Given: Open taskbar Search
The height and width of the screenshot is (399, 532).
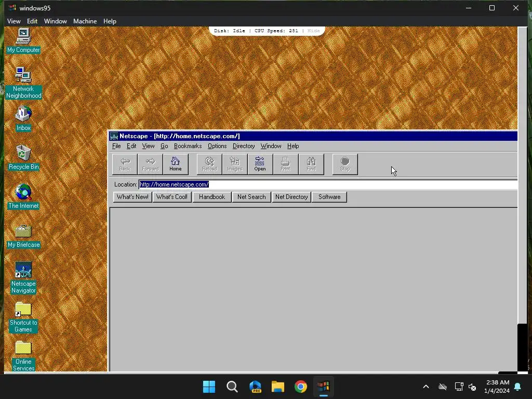Looking at the screenshot, I should [232, 387].
